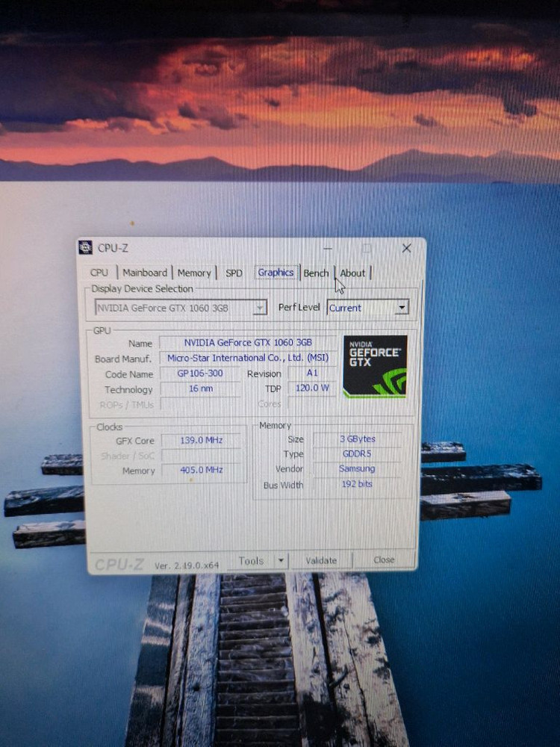The image size is (560, 747).
Task: Click the Close button at bottom
Action: 384,560
